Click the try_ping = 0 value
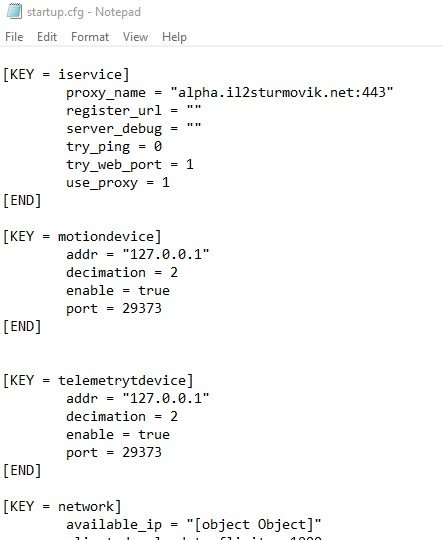Image resolution: width=443 pixels, height=540 pixels. click(158, 147)
